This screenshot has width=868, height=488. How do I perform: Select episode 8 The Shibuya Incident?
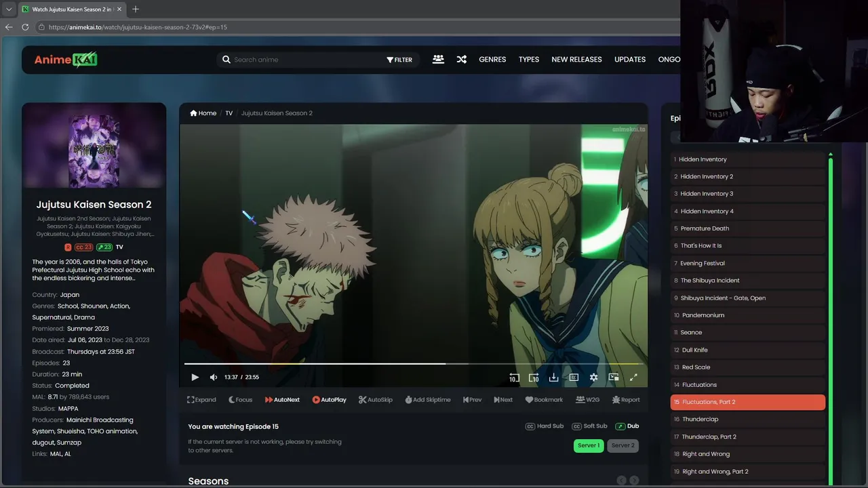pos(748,281)
